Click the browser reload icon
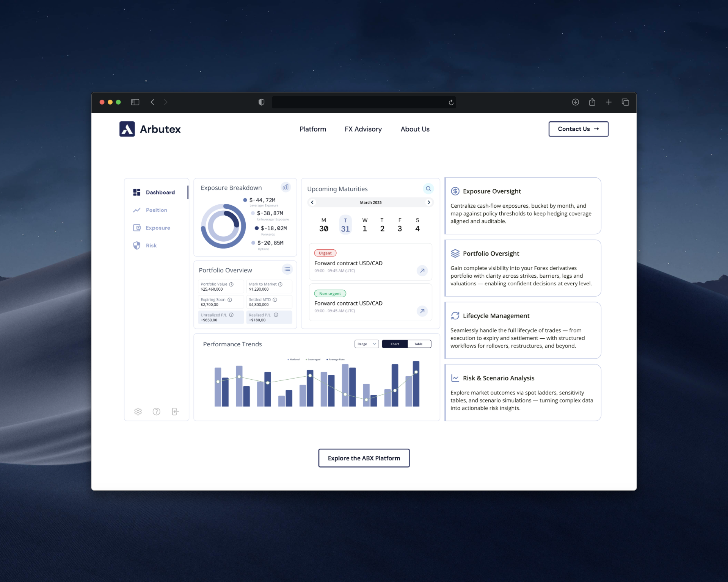 point(451,102)
